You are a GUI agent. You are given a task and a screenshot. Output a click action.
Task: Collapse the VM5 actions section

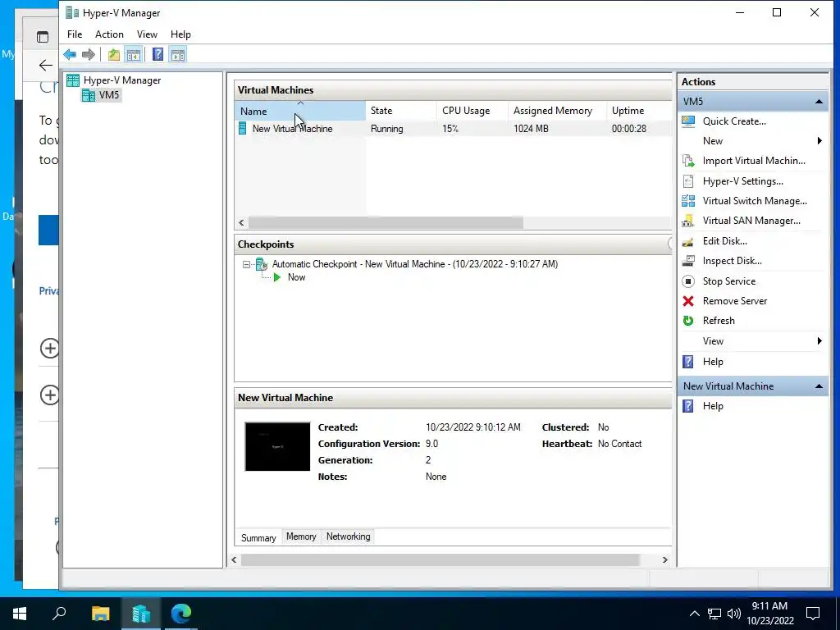pos(819,102)
